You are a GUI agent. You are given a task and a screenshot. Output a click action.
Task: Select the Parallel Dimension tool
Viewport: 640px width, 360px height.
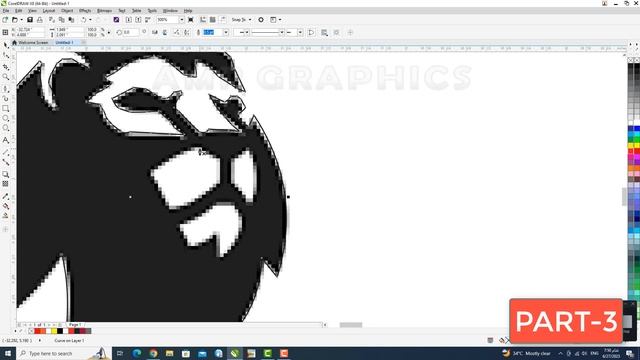coord(5,152)
